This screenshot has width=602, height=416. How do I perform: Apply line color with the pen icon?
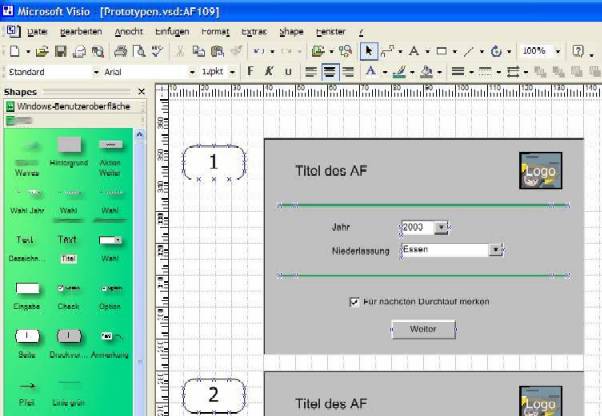[x=399, y=72]
